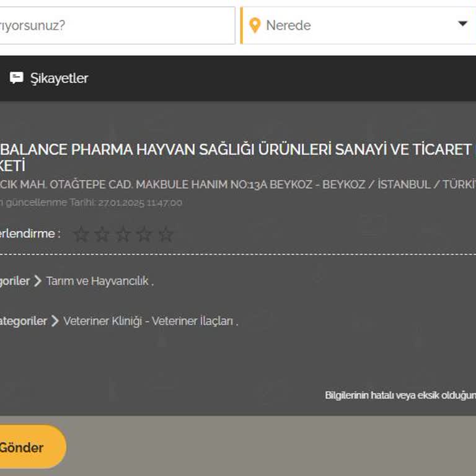Open Veteriner Kliniği - Veteriner İlaçları subcategory
This screenshot has width=476, height=476.
pyautogui.click(x=149, y=321)
